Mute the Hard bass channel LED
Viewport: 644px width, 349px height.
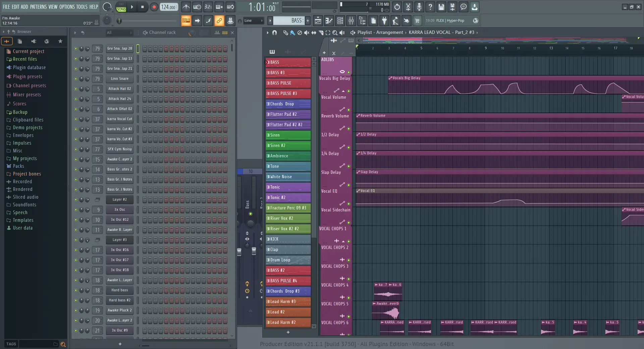(76, 290)
